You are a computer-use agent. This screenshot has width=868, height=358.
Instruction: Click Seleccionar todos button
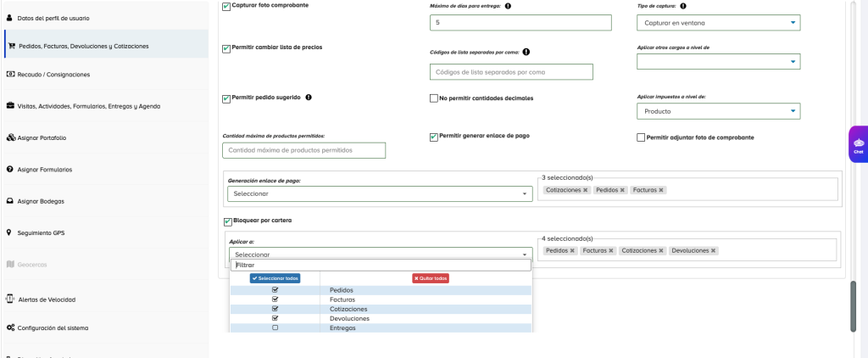click(275, 278)
